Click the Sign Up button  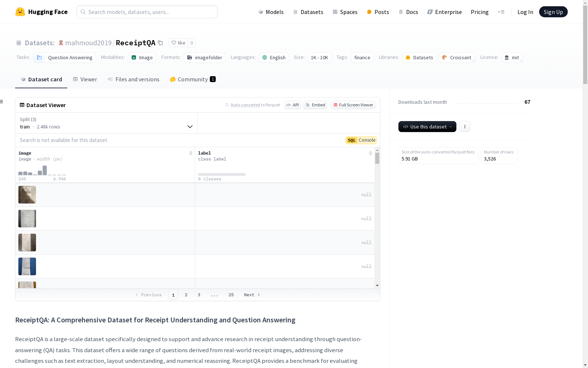pyautogui.click(x=553, y=12)
